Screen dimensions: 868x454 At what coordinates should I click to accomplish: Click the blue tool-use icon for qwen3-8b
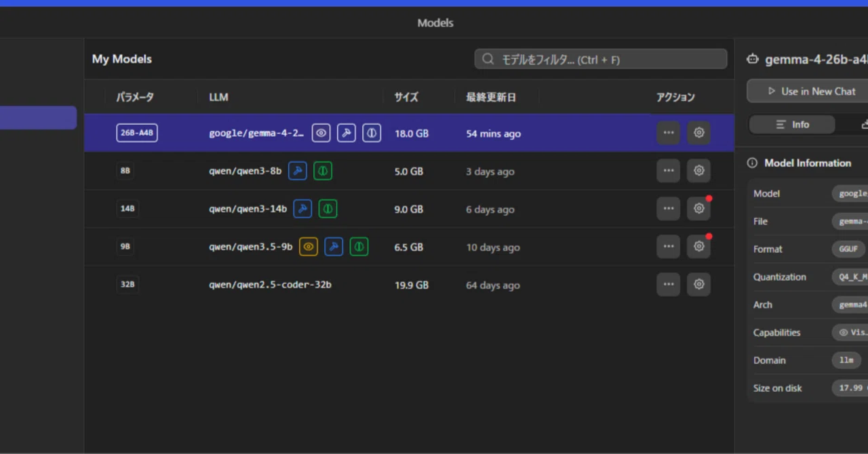[x=298, y=171]
